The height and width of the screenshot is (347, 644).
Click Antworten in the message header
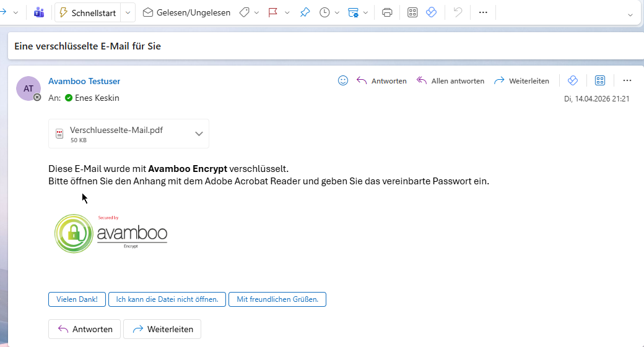click(x=381, y=81)
